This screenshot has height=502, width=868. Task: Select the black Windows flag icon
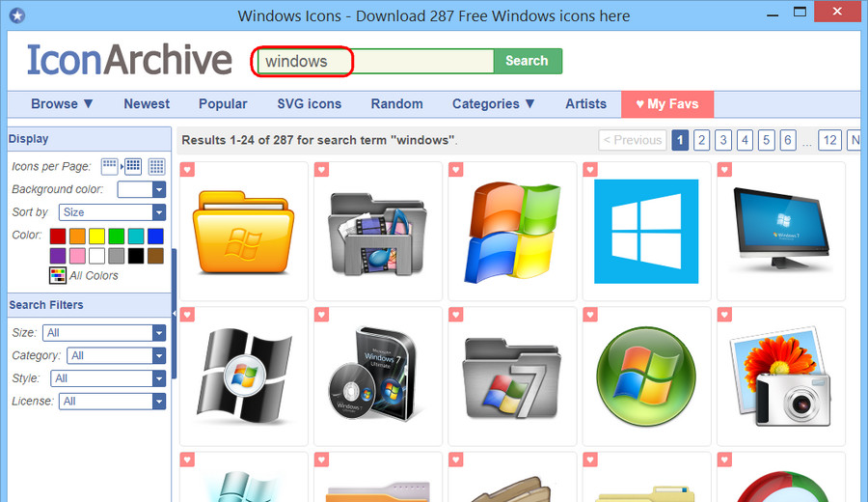[x=244, y=376]
